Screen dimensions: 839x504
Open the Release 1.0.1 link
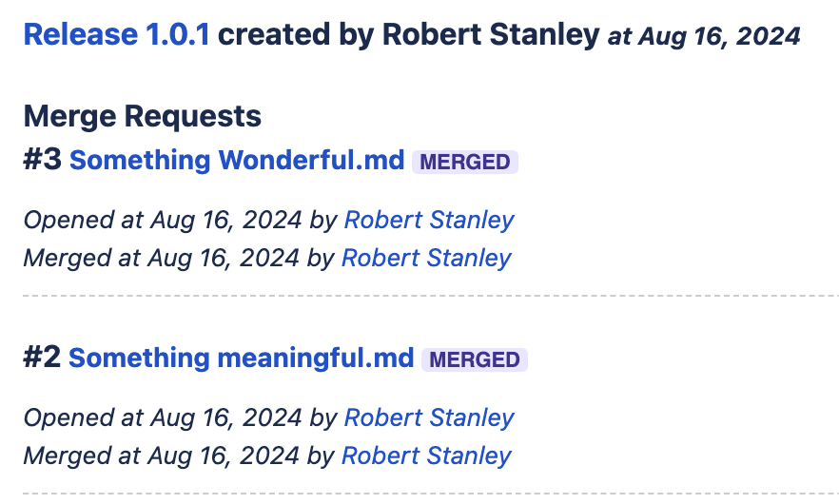click(x=116, y=35)
